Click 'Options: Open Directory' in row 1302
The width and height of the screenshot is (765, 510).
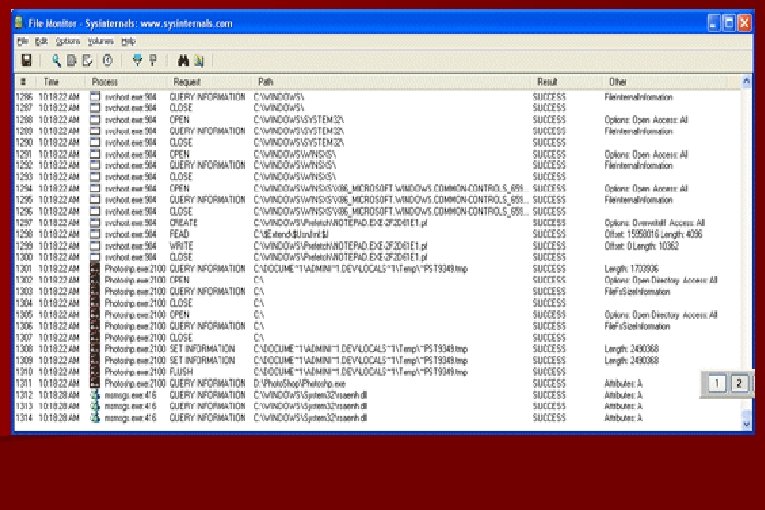[642, 280]
